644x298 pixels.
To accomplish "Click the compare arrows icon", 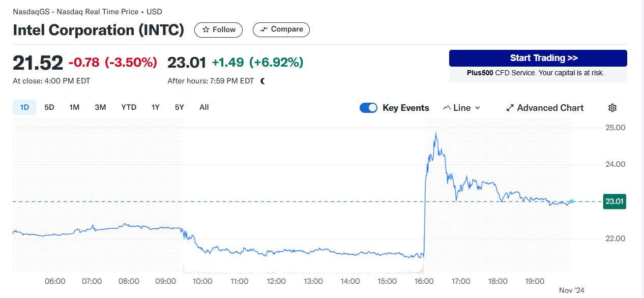I will click(264, 29).
